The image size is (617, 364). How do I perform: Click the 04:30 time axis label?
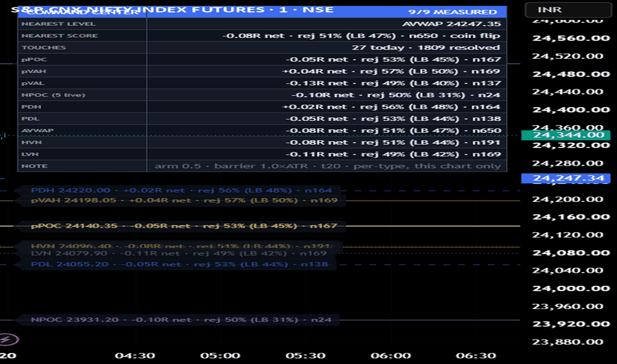click(x=135, y=356)
